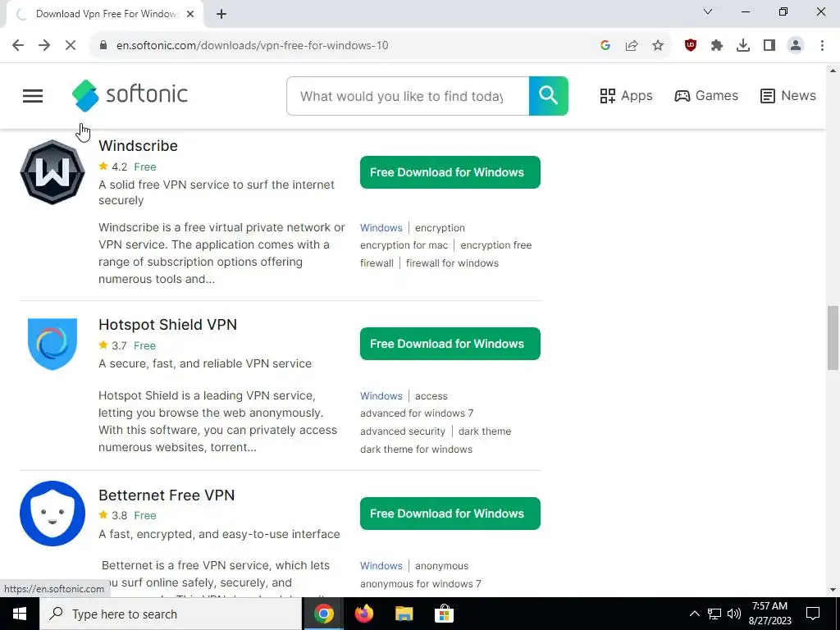Click the Betternet Free VPN icon
The width and height of the screenshot is (840, 630).
click(x=52, y=514)
